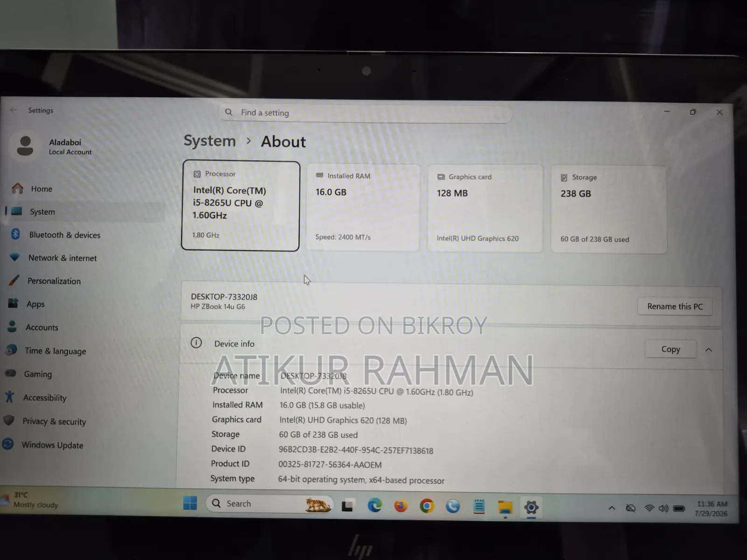Show hidden system tray icons
Viewport: 747px width, 560px height.
[x=612, y=508]
